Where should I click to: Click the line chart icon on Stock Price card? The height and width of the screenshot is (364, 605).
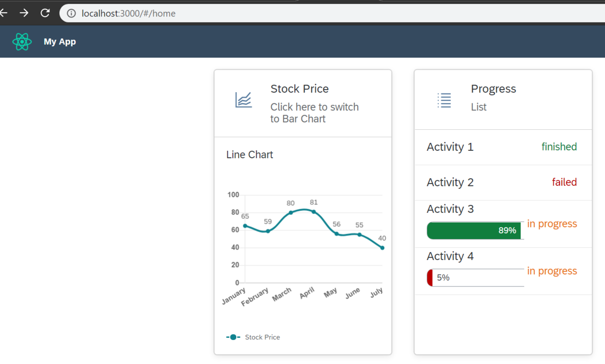point(243,100)
